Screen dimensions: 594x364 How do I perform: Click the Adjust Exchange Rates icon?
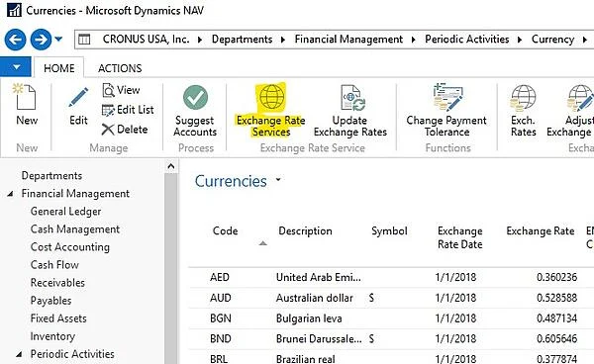click(580, 98)
